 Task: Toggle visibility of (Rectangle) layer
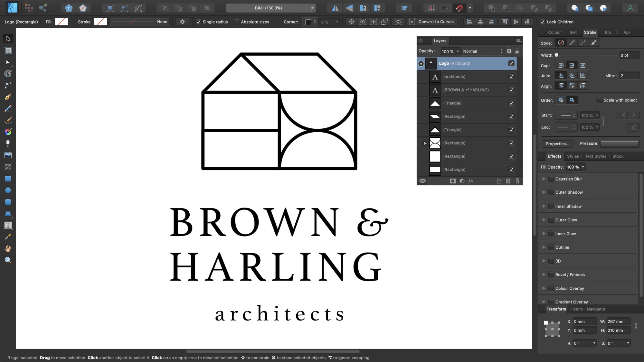coord(511,116)
